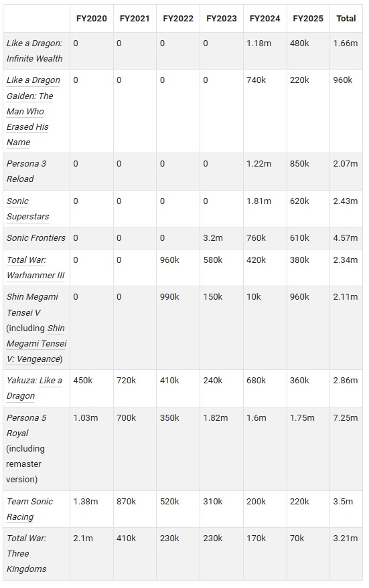
Task: Open the Yakuza: Like a Dragon link
Action: click(x=34, y=388)
